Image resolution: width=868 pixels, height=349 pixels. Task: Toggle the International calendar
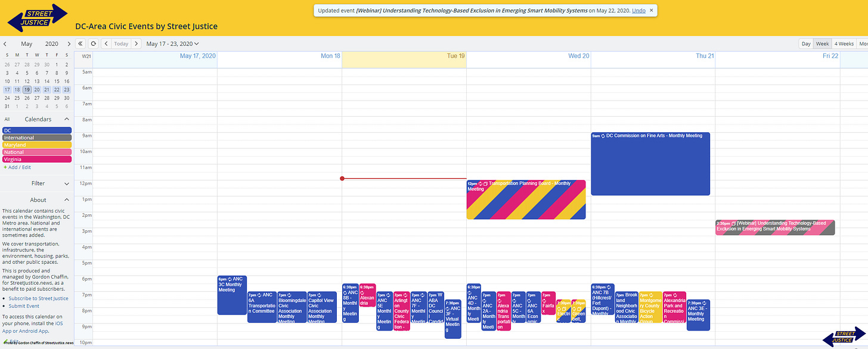click(37, 138)
